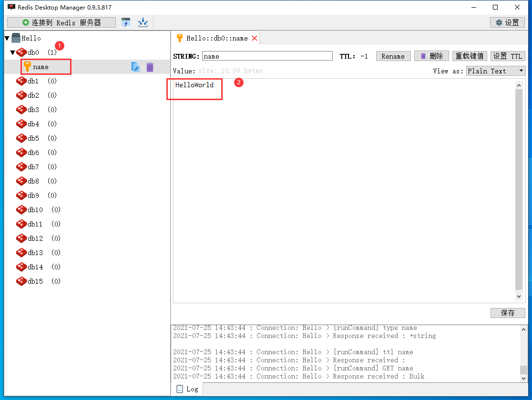Click the db12 database icon
This screenshot has width=532, height=400.
click(x=21, y=238)
